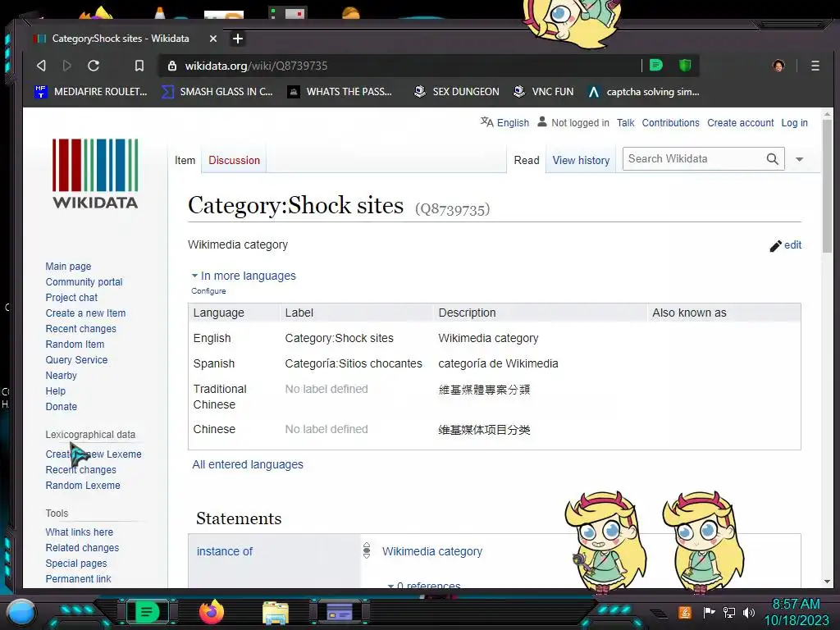Screen dimensions: 840x630
Task: Open the captcha solving sim... bookmark
Action: [x=643, y=92]
